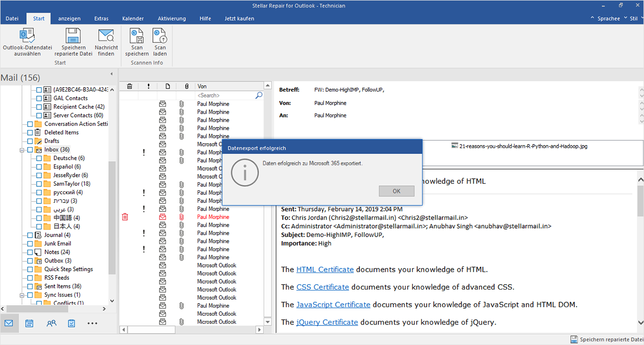Image resolution: width=644 pixels, height=345 pixels.
Task: Click the Jetzt kaufen tab
Action: pos(239,19)
